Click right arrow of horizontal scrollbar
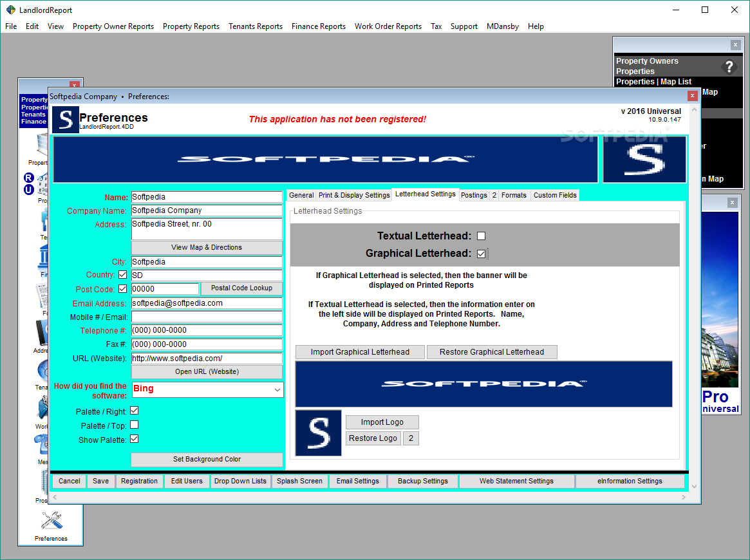The width and height of the screenshot is (750, 560). (684, 498)
